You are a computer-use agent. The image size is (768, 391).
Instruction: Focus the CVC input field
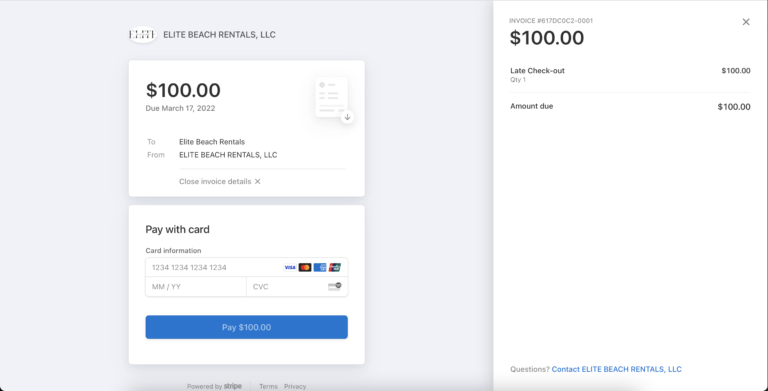point(297,287)
